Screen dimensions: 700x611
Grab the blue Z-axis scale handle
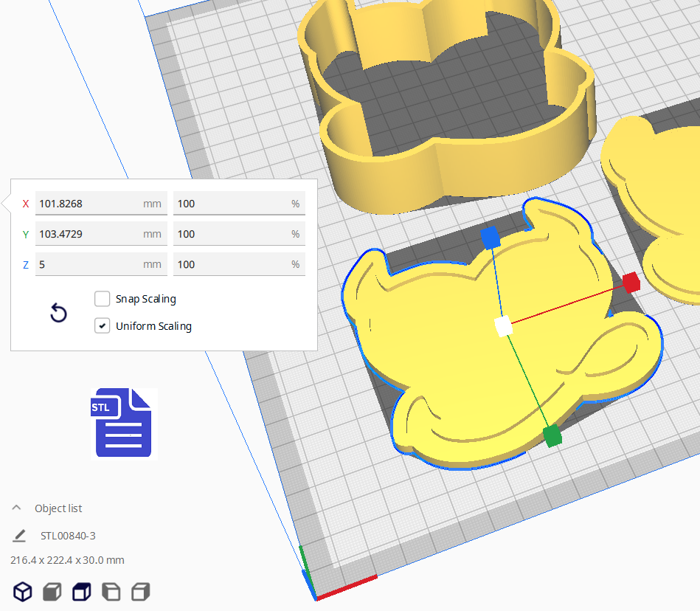point(491,237)
